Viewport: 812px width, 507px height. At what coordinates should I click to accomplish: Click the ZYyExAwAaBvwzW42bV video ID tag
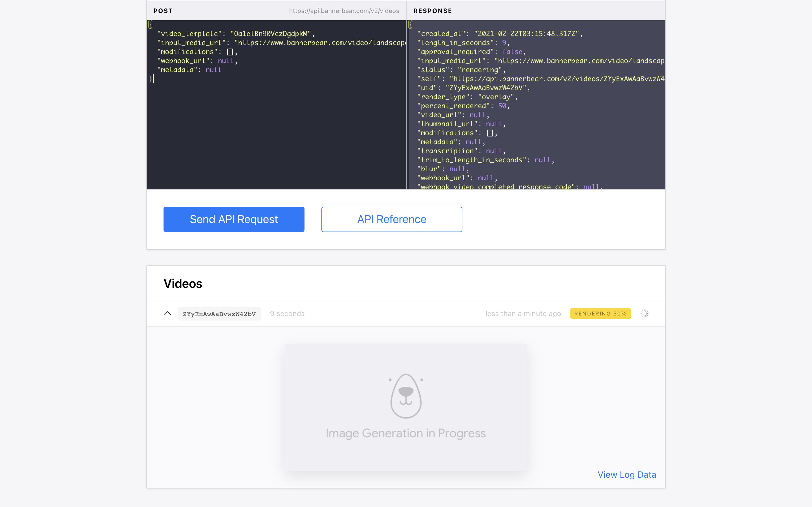coord(219,314)
